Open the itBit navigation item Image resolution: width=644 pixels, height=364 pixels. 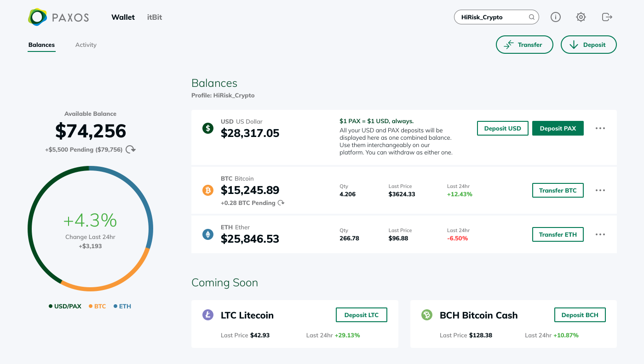click(155, 17)
